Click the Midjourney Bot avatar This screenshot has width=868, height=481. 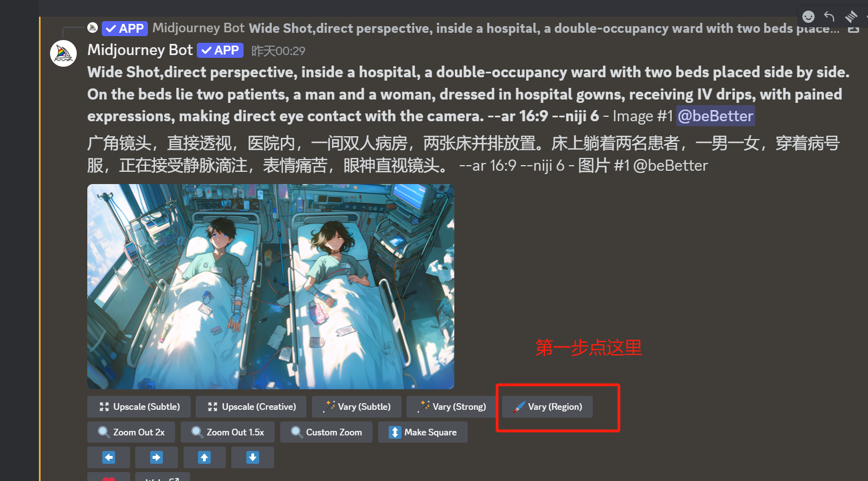click(x=63, y=53)
